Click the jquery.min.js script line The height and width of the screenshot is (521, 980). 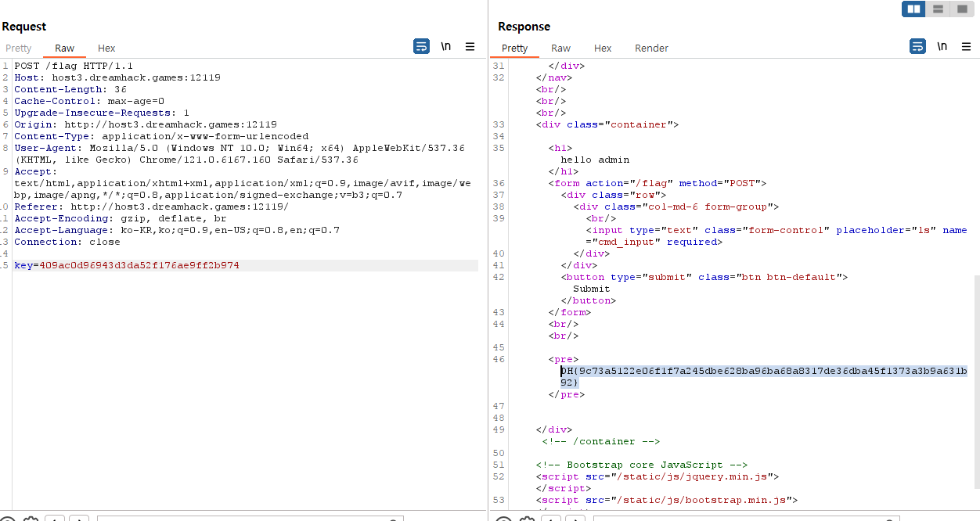(x=658, y=476)
